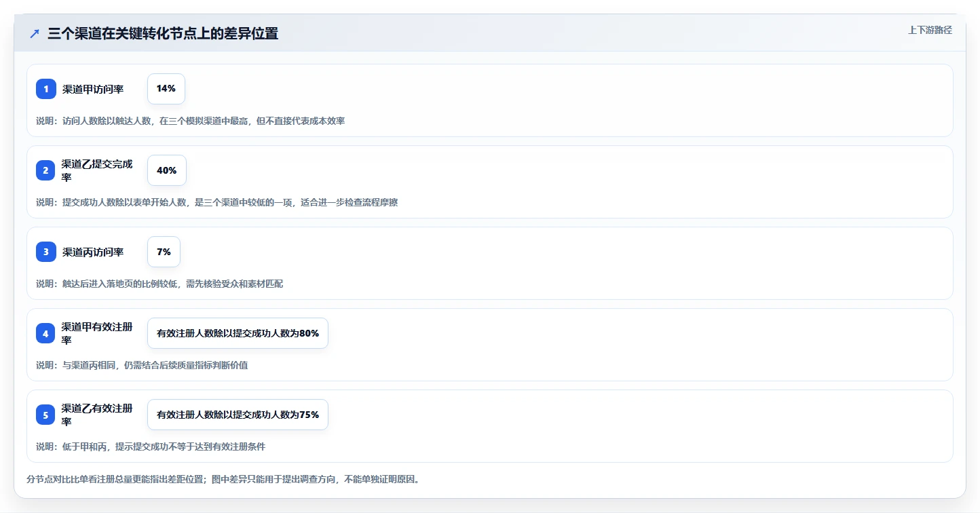
Task: Click the 40% value chip
Action: (x=166, y=170)
